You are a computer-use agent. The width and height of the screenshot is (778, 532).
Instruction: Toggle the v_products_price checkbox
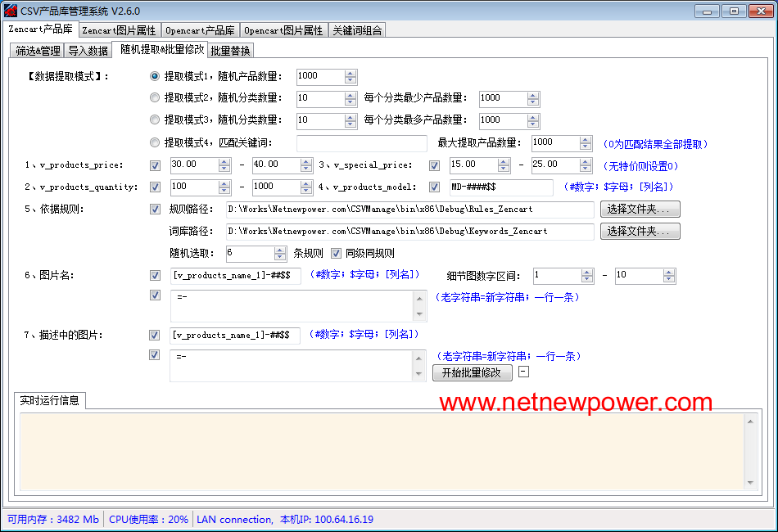point(156,165)
